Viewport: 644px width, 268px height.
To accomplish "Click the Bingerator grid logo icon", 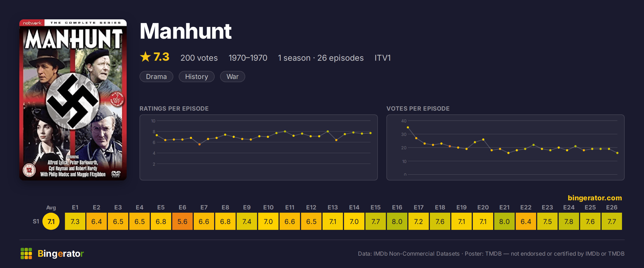I will pyautogui.click(x=26, y=253).
